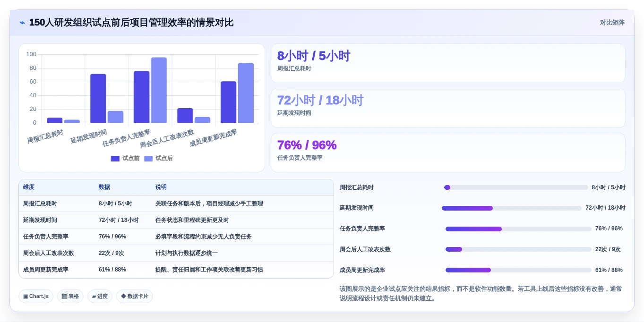Click the 延期发现时间 progress bar

[512, 208]
